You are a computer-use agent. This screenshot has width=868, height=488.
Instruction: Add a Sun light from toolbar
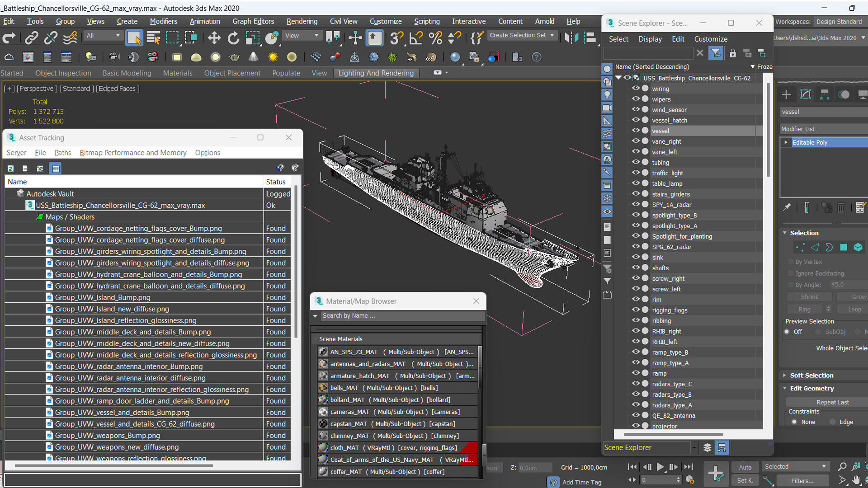pyautogui.click(x=273, y=57)
